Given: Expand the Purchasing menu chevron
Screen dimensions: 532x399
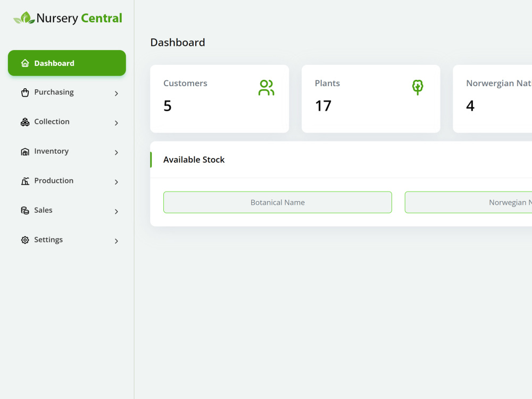Looking at the screenshot, I should (117, 93).
